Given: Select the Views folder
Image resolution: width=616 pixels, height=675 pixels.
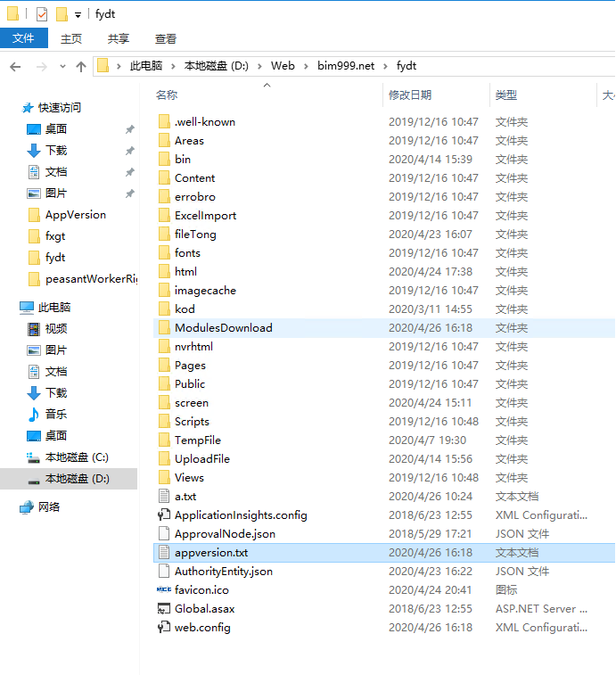Looking at the screenshot, I should [x=189, y=478].
